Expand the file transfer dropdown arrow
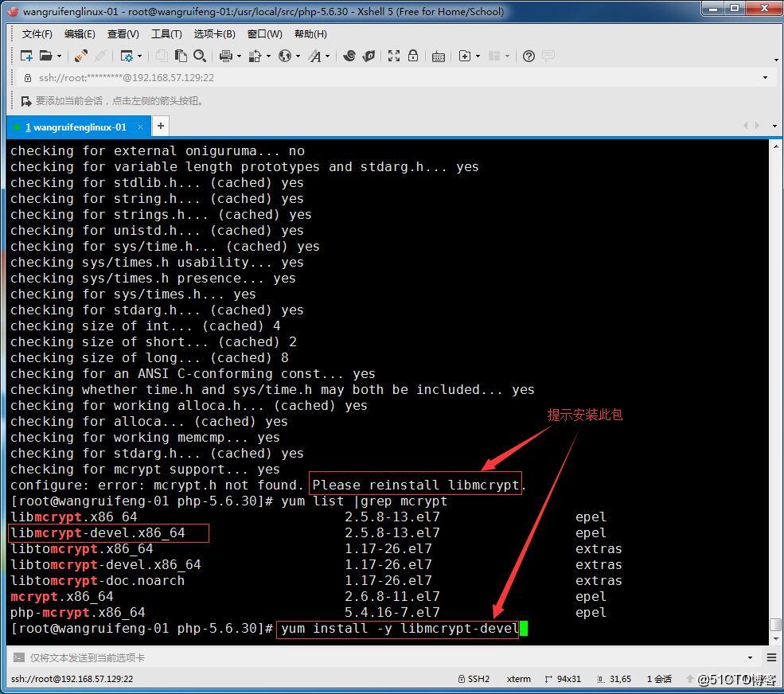Screen dimensions: 784x694 point(268,56)
